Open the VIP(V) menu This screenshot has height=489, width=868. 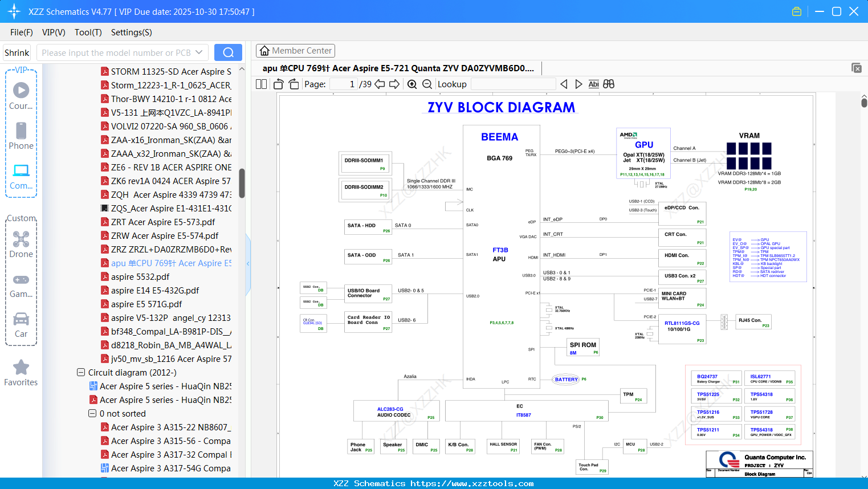pyautogui.click(x=54, y=32)
